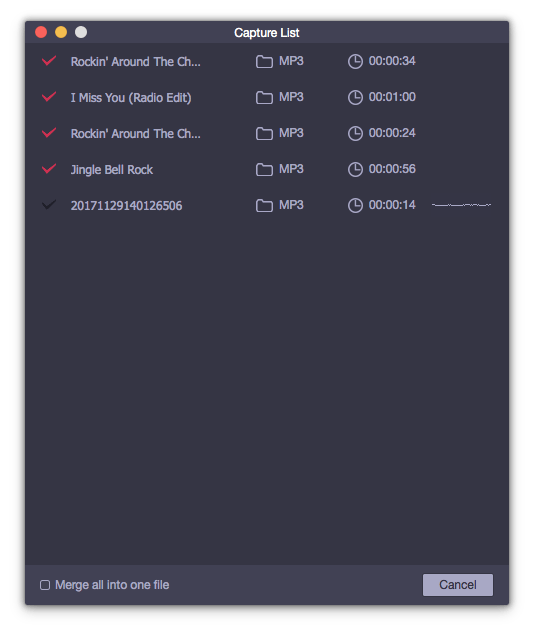The image size is (534, 634).
Task: Cancel the capture list
Action: (x=458, y=585)
